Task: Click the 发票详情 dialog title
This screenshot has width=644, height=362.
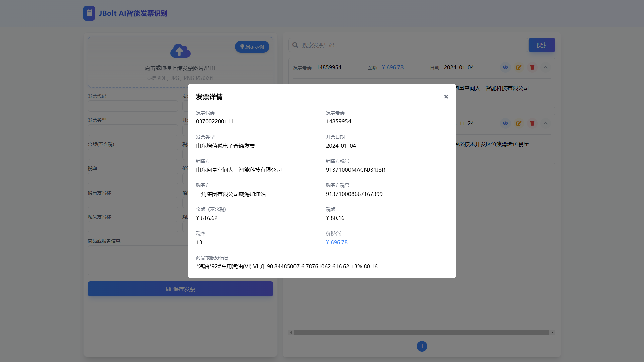Action: coord(209,97)
